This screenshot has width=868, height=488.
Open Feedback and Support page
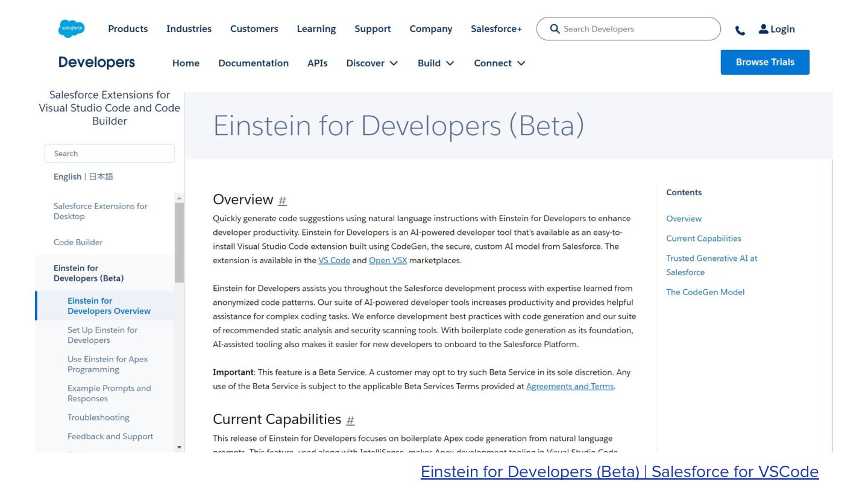[110, 436]
